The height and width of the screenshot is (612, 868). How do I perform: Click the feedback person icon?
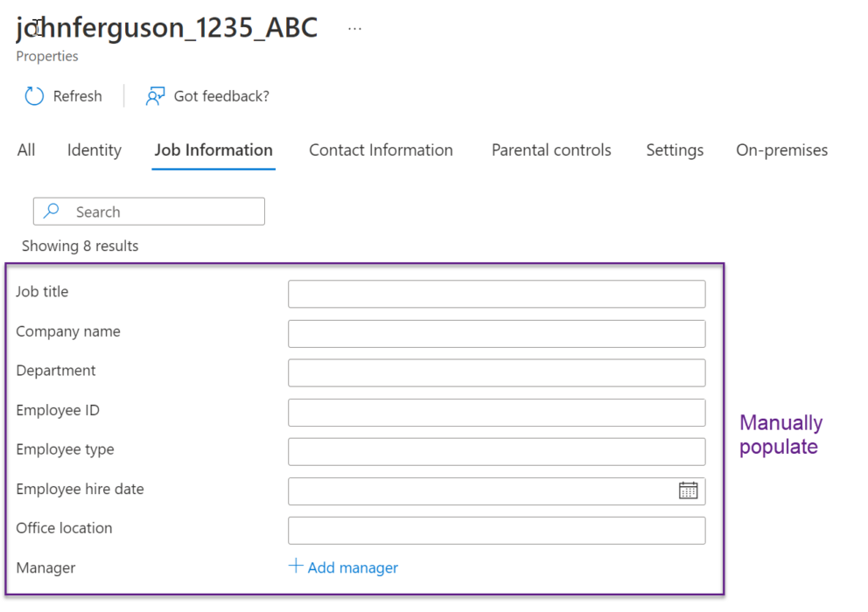(155, 96)
